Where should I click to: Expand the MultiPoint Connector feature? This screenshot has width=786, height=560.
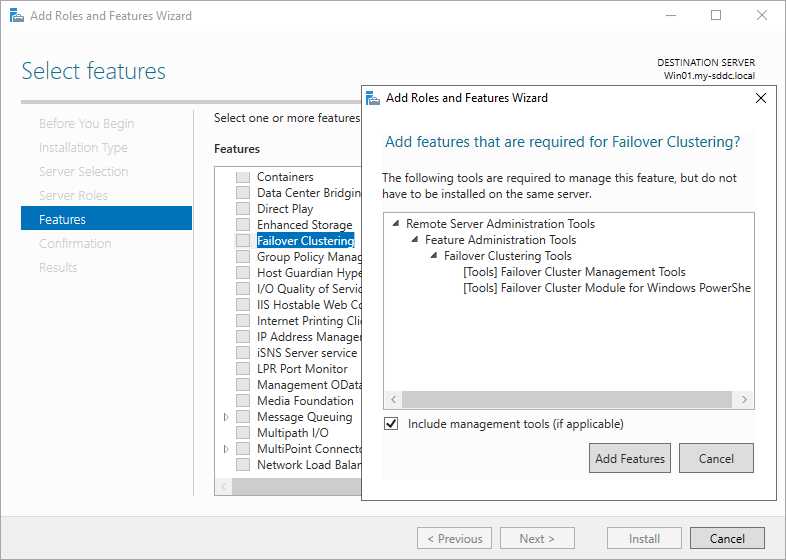[x=226, y=449]
